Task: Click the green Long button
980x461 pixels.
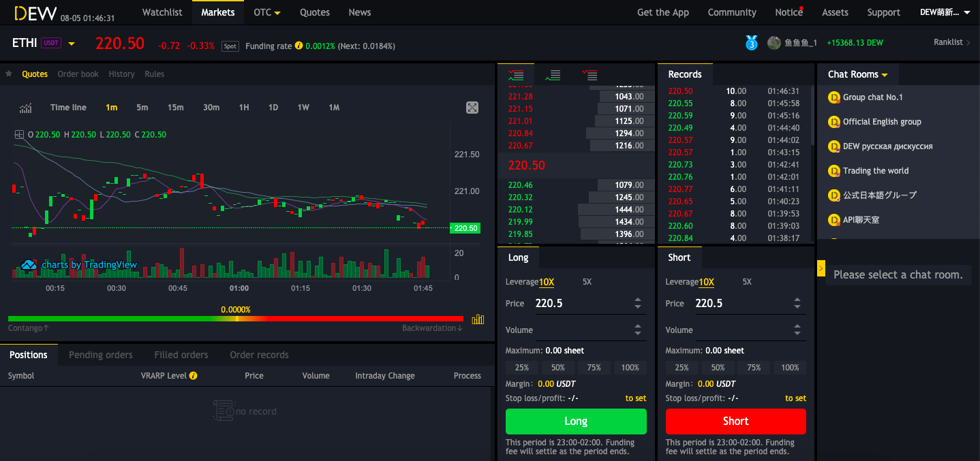Action: (x=576, y=422)
